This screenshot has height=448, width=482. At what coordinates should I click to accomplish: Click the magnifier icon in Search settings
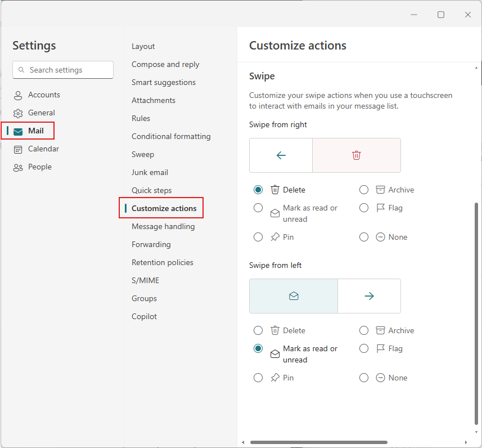click(x=21, y=70)
